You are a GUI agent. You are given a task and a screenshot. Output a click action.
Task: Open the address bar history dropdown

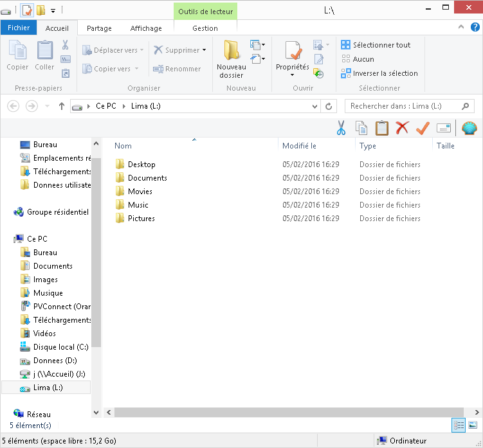pos(314,107)
